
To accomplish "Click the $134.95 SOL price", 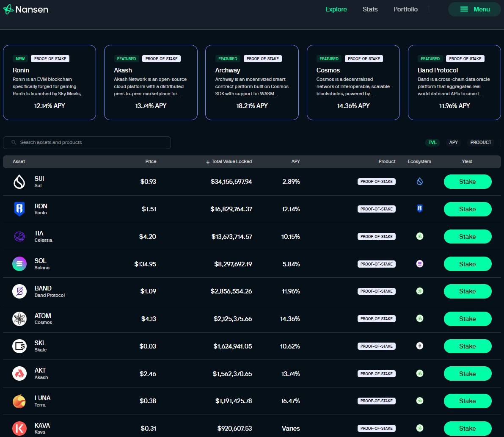I will (145, 264).
